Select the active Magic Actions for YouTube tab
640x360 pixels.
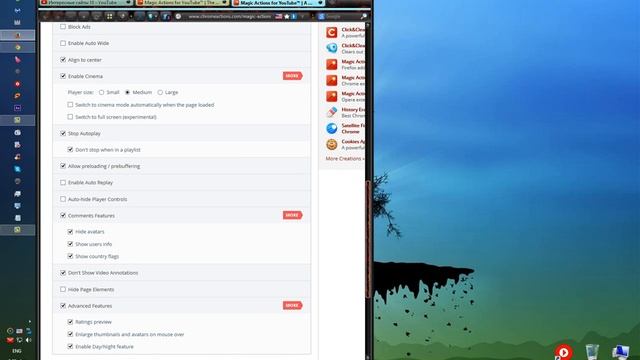point(278,3)
